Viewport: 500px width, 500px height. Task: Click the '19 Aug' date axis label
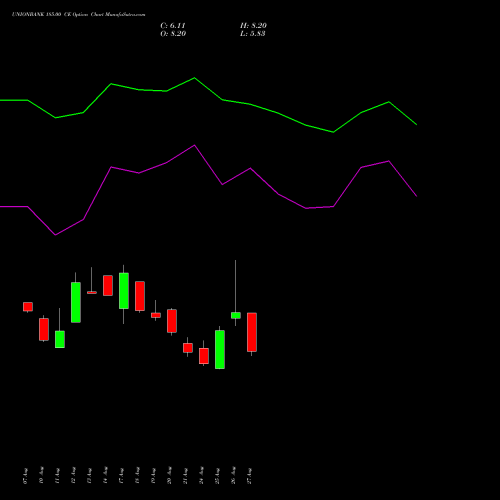(153, 476)
